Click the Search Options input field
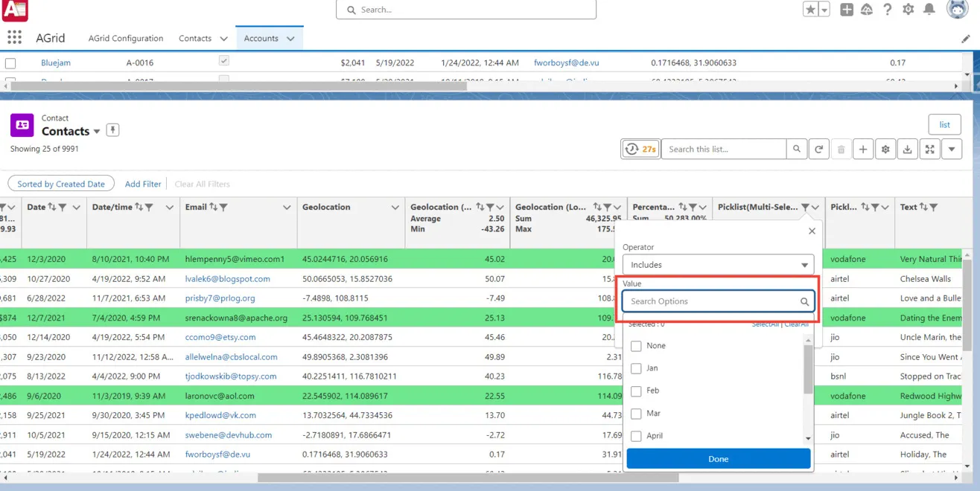Viewport: 980px width, 491px height. point(711,301)
